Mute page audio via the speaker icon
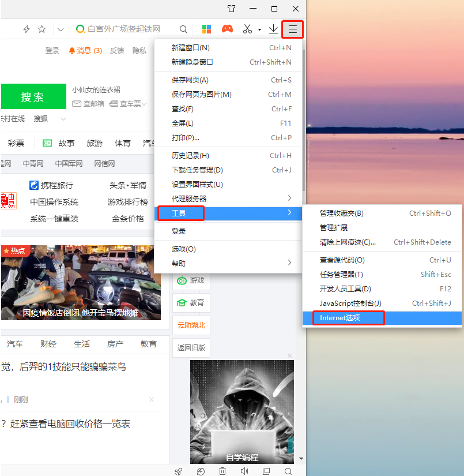 pos(243,471)
